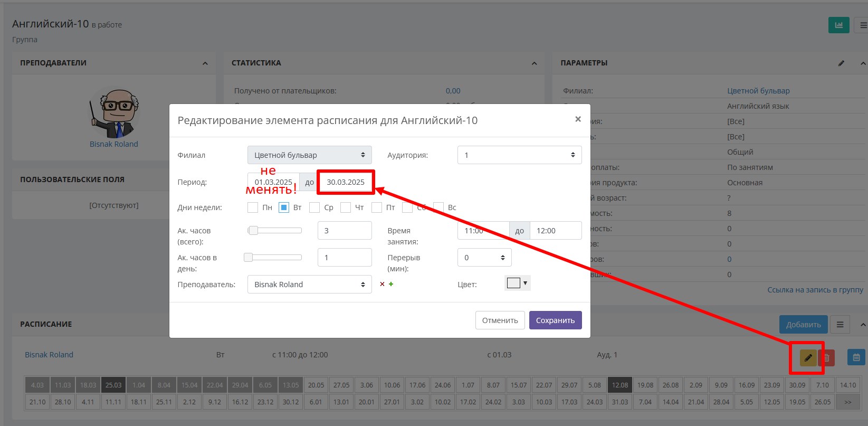Open the Преподаватель dropdown
This screenshot has height=426, width=868.
coord(310,285)
